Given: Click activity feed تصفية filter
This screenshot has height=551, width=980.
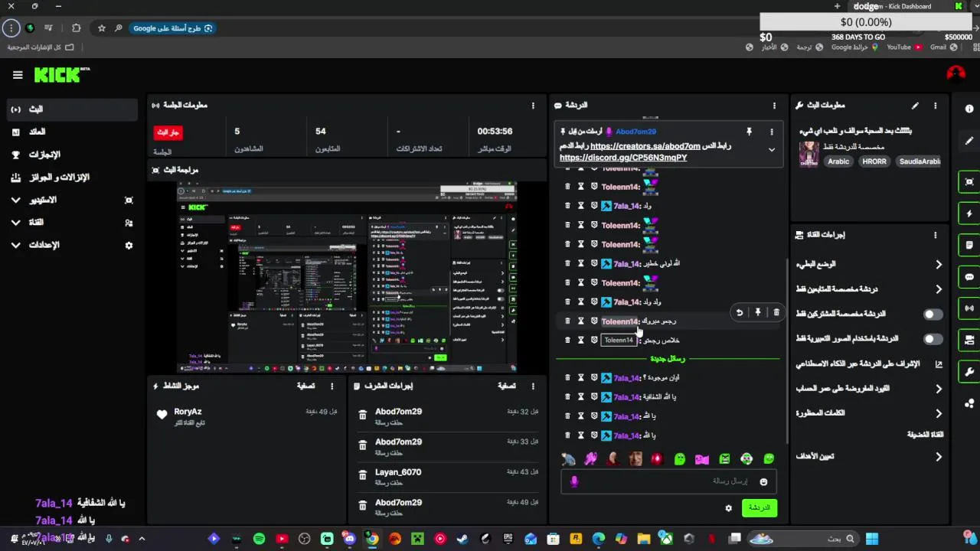Looking at the screenshot, I should (x=306, y=386).
